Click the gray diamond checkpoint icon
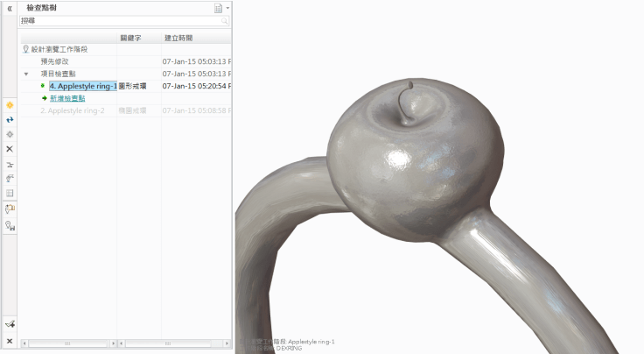Screen dimensions: 644x354 coord(10,134)
